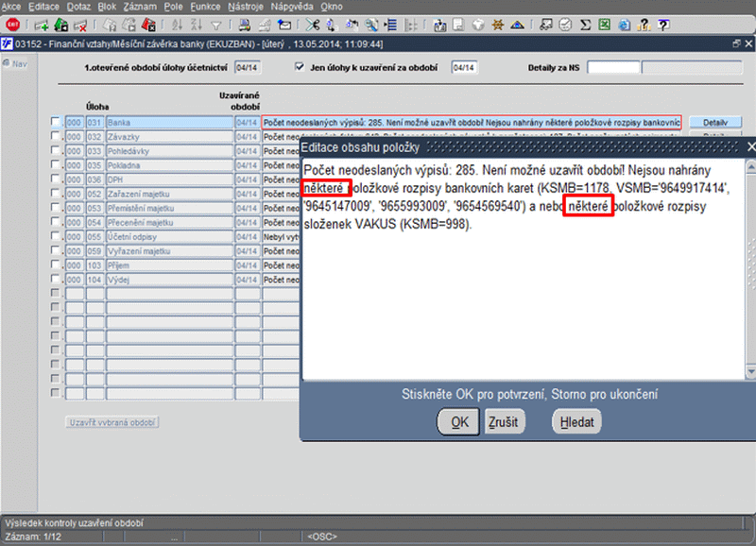The width and height of the screenshot is (756, 546).
Task: Click the scissors cut icon
Action: tap(313, 26)
